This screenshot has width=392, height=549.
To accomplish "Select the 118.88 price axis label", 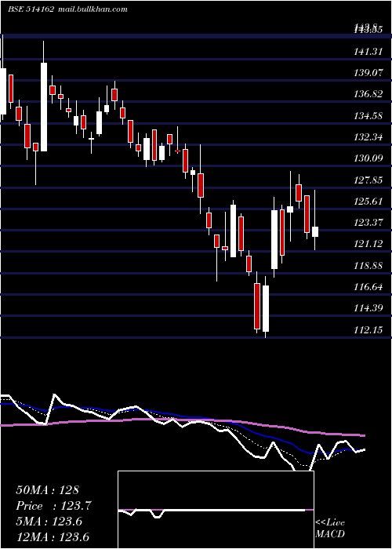I will [x=368, y=266].
